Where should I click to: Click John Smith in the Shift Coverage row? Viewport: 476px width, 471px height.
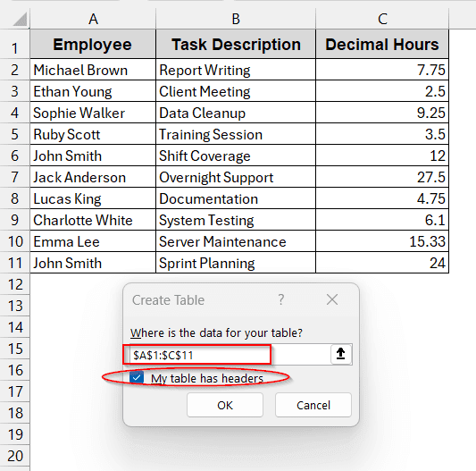[x=93, y=156]
